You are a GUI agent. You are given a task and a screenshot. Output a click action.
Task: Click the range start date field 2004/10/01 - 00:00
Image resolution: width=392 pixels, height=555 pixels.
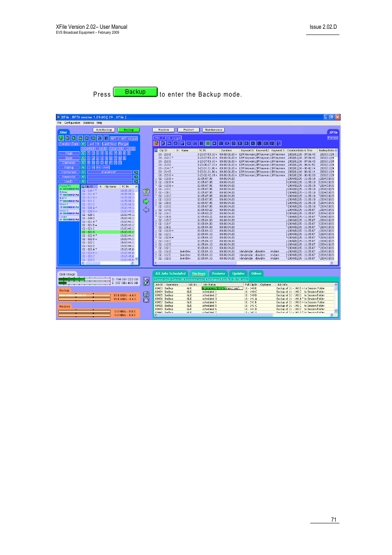94,148
